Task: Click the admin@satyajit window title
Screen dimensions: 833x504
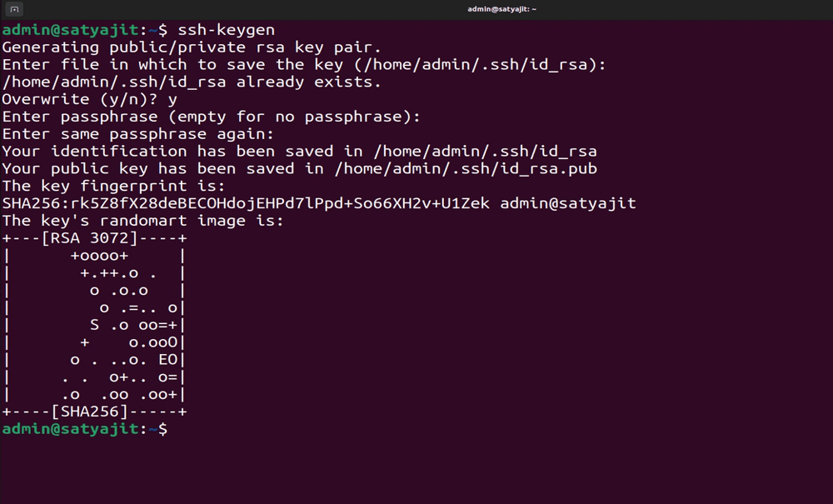Action: click(501, 9)
